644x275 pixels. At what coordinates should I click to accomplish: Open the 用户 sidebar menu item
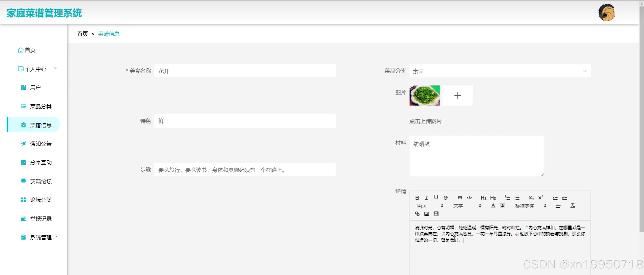coord(31,88)
